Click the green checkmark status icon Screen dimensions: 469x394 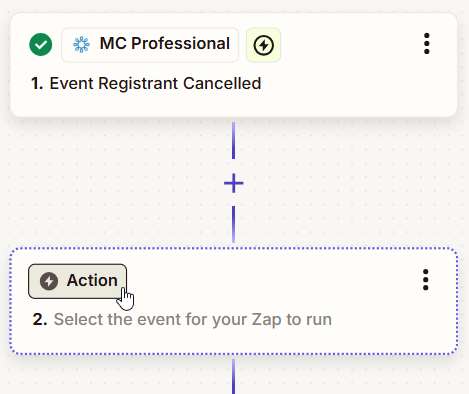[41, 45]
